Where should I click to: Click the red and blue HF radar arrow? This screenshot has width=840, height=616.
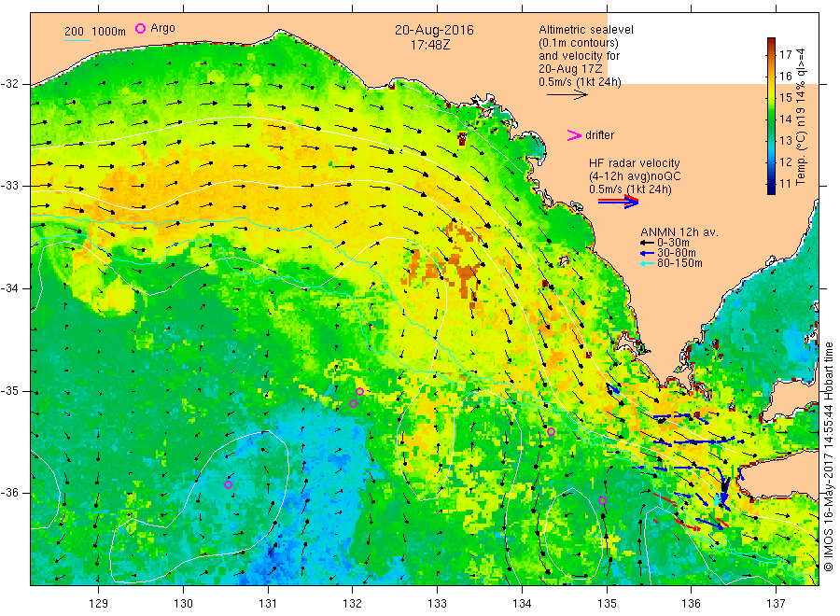618,202
